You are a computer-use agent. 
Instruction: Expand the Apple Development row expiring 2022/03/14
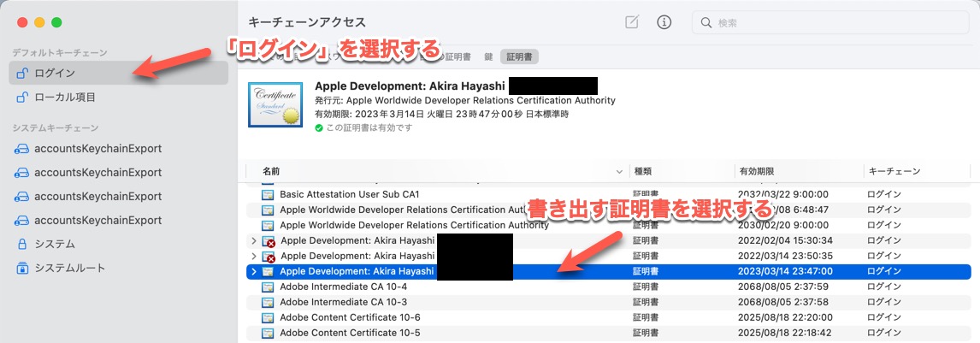[x=253, y=256]
